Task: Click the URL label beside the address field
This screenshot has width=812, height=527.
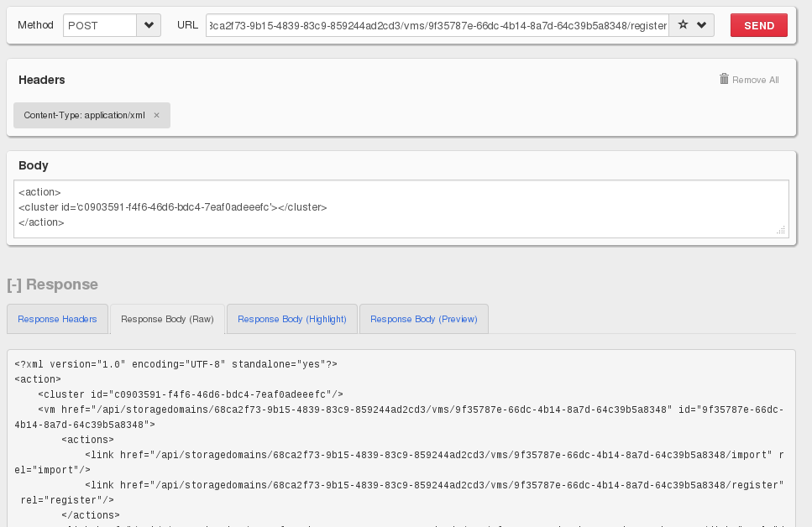Action: [x=187, y=25]
